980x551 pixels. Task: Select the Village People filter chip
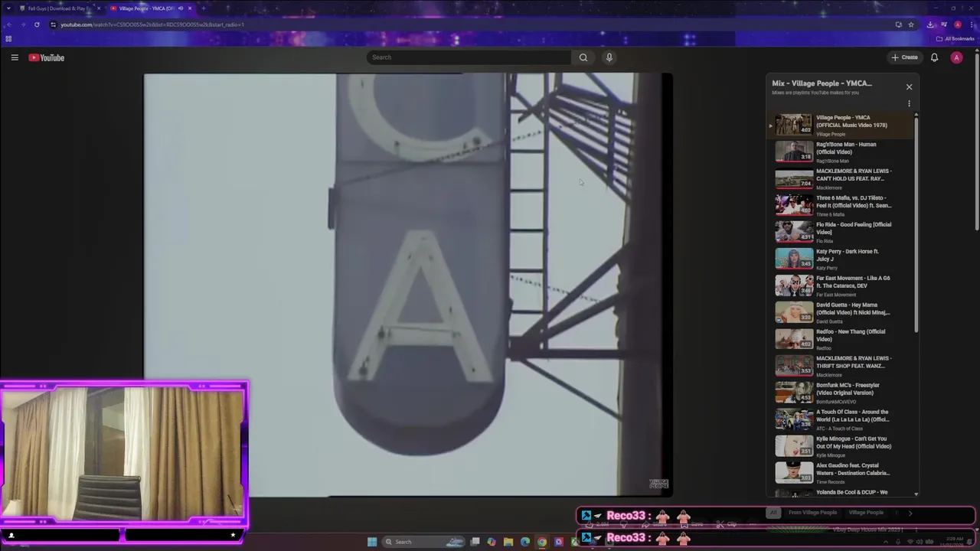click(x=866, y=513)
